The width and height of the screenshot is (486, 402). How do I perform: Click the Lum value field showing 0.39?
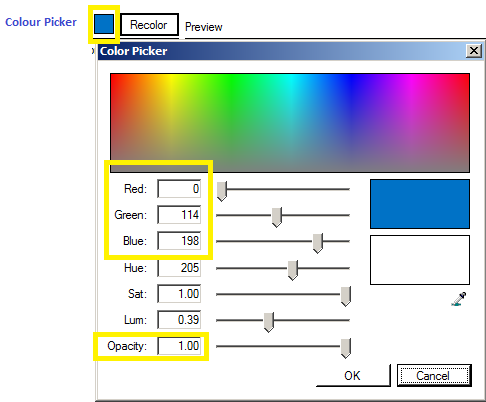click(179, 320)
